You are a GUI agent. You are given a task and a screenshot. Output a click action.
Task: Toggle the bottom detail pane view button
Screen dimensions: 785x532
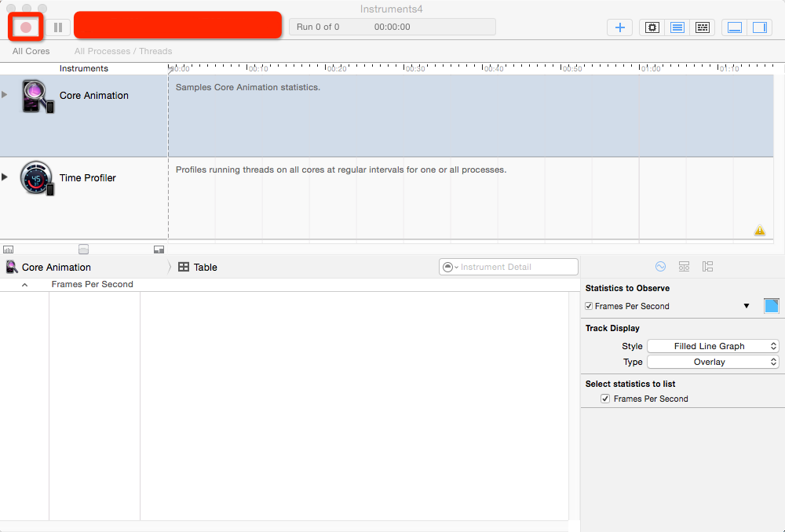click(735, 27)
